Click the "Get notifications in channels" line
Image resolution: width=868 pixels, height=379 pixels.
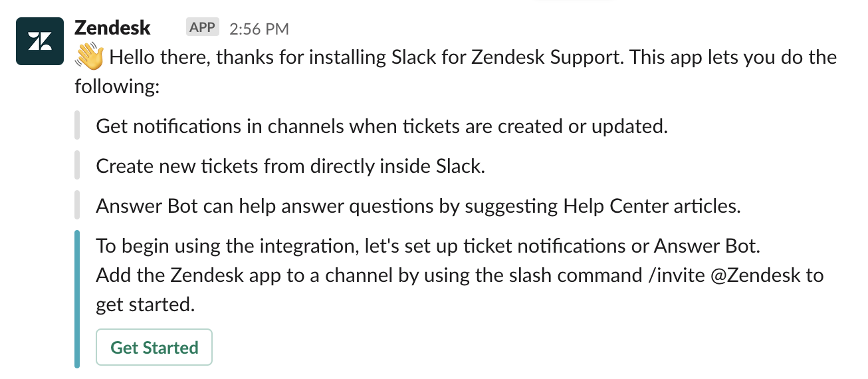[x=381, y=126]
